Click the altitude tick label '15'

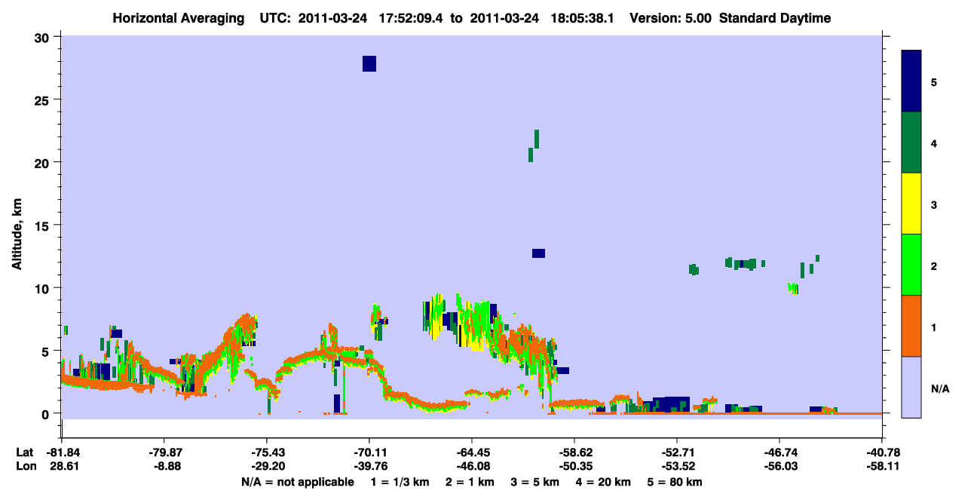(x=44, y=225)
